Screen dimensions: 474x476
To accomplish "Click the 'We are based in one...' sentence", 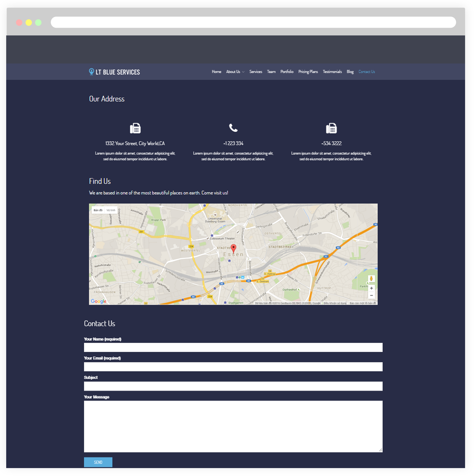I will click(158, 193).
